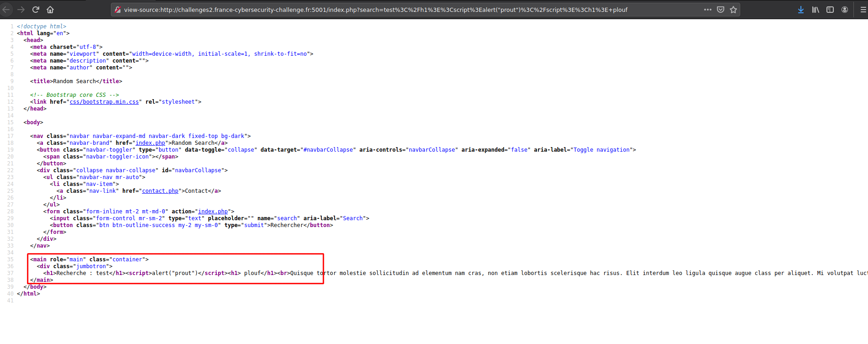
Task: Click the viewport content attribute value
Action: point(220,54)
